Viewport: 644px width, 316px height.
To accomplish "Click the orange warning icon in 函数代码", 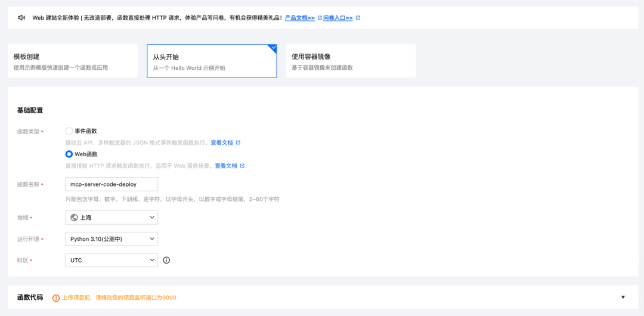I will click(x=56, y=298).
